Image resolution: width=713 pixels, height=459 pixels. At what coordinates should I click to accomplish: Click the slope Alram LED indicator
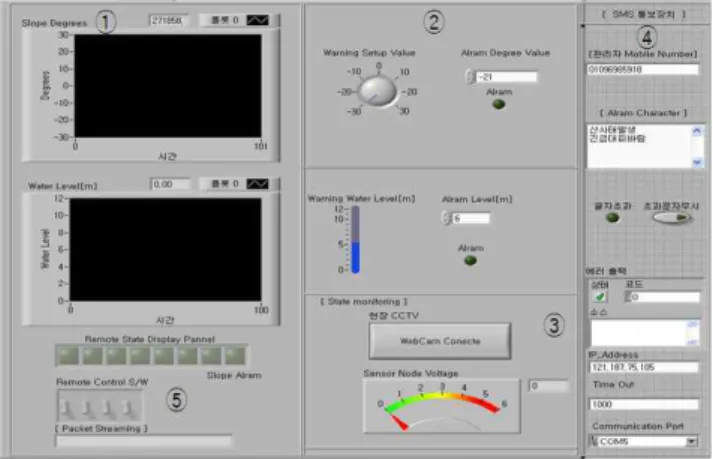(x=499, y=104)
